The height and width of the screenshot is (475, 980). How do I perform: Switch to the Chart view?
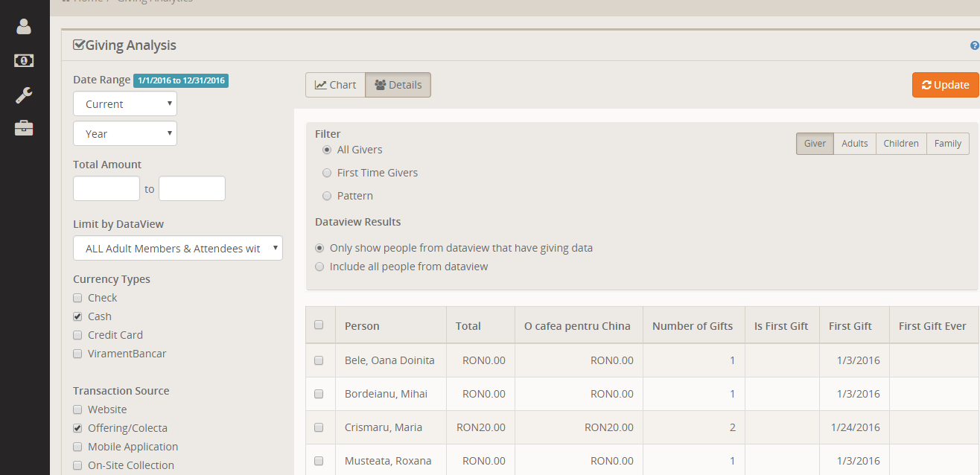335,85
